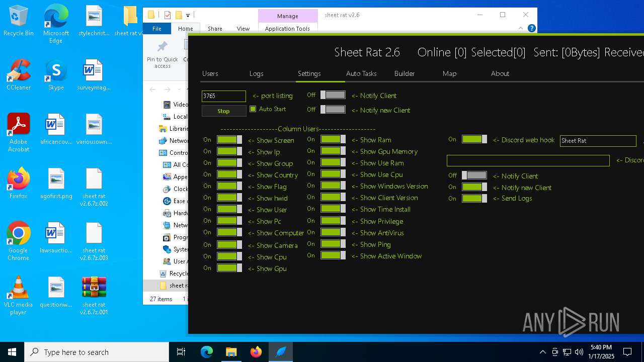Toggle the Auto Start checkbox
The image size is (644, 362).
coord(253,109)
